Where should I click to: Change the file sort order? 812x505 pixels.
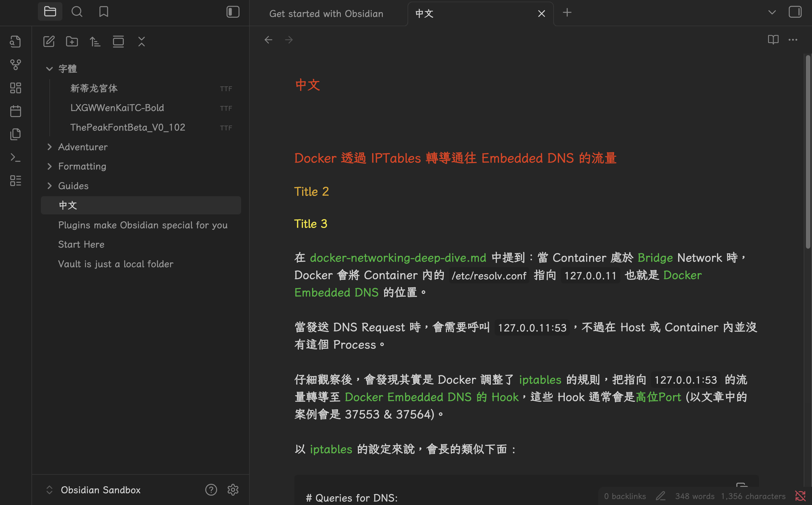click(x=95, y=41)
